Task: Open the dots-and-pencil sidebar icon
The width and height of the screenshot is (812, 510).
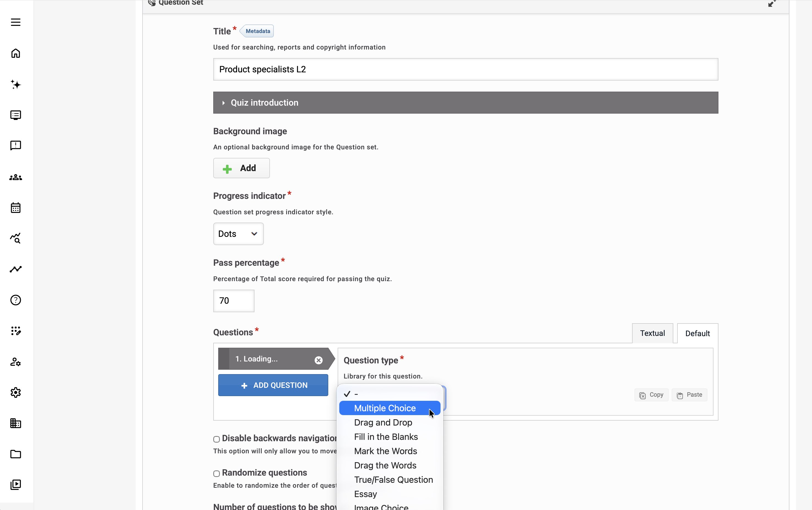Action: click(15, 331)
